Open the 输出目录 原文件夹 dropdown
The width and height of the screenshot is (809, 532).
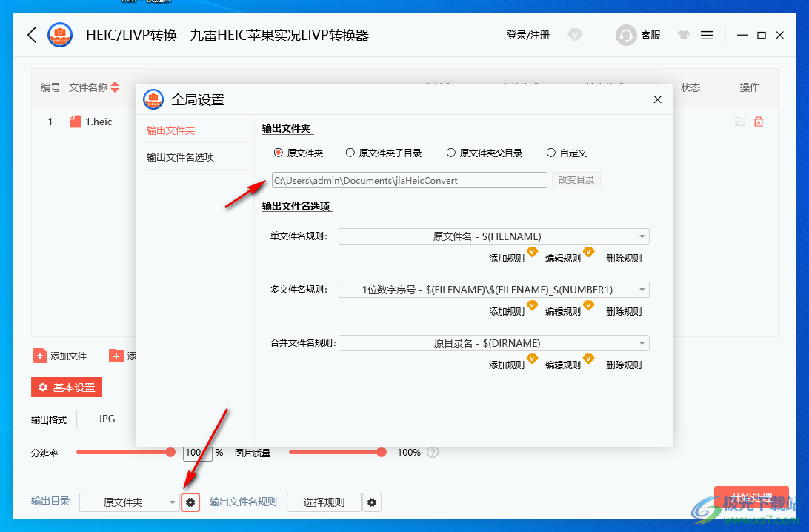(x=130, y=502)
